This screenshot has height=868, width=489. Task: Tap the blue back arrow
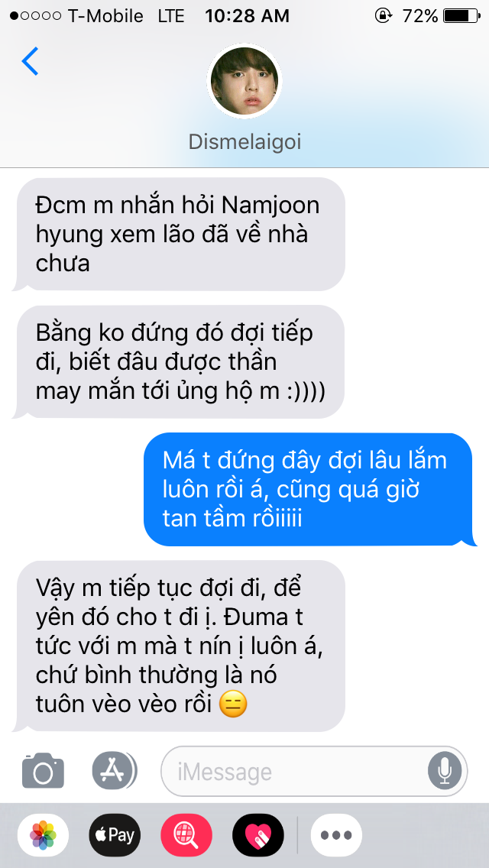(30, 61)
